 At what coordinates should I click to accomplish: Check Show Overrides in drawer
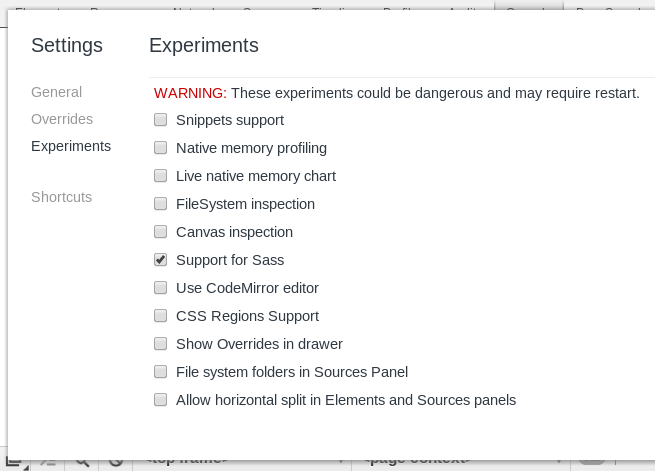point(160,344)
